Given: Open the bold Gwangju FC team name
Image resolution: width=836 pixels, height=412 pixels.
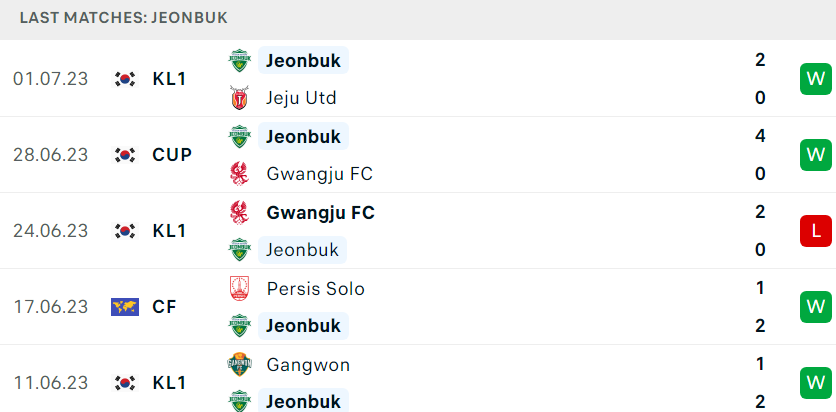Looking at the screenshot, I should (320, 213).
